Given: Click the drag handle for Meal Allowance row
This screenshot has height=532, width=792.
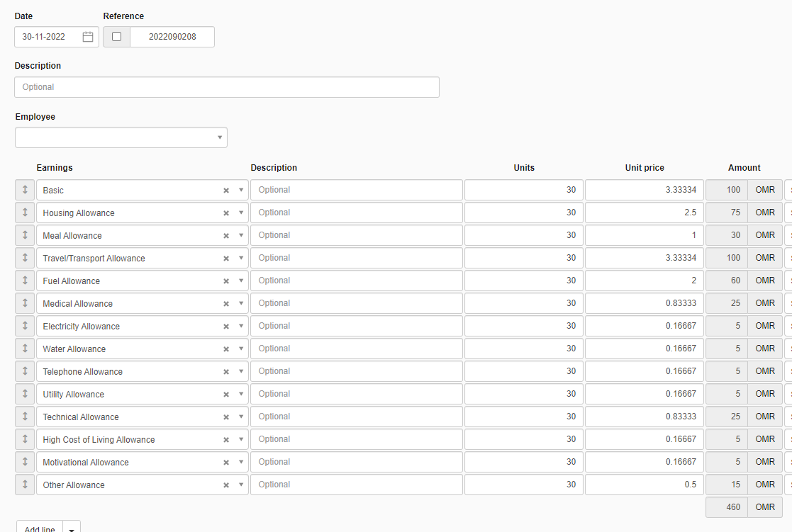Looking at the screenshot, I should [25, 235].
